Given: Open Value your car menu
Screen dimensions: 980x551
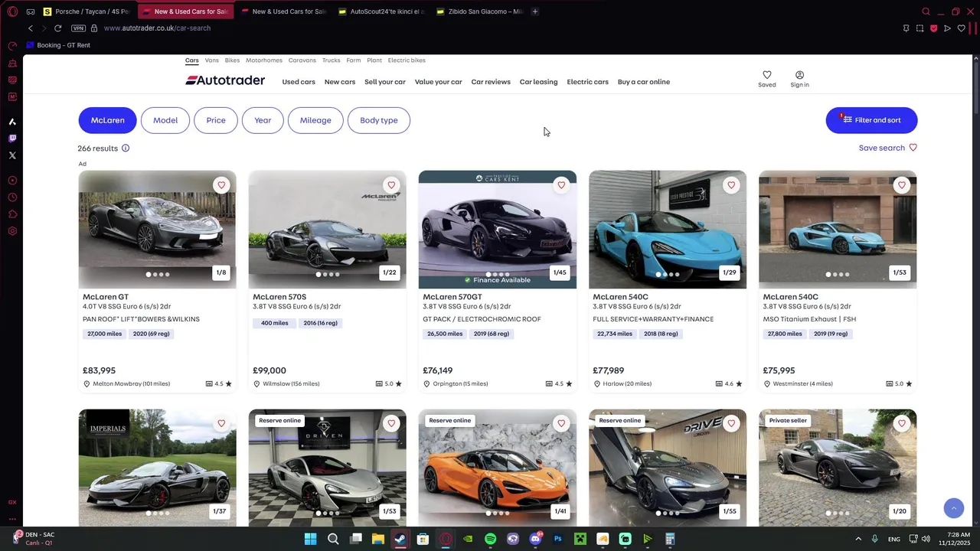Looking at the screenshot, I should pyautogui.click(x=439, y=82).
